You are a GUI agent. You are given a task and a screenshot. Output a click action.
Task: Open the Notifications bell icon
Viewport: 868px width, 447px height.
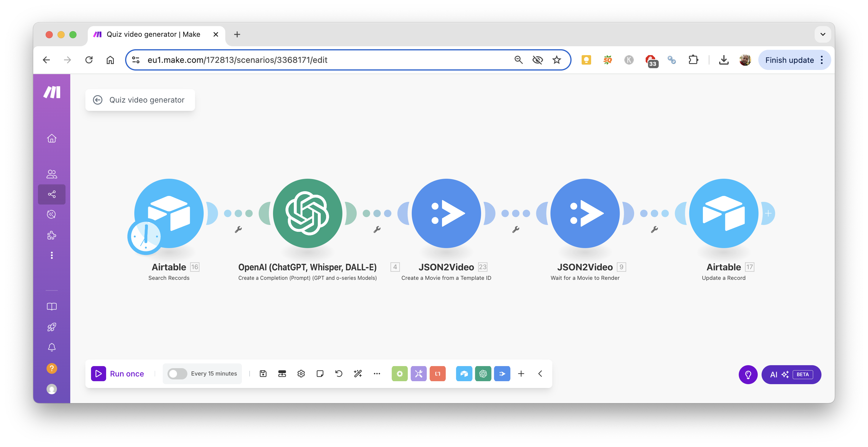(52, 347)
